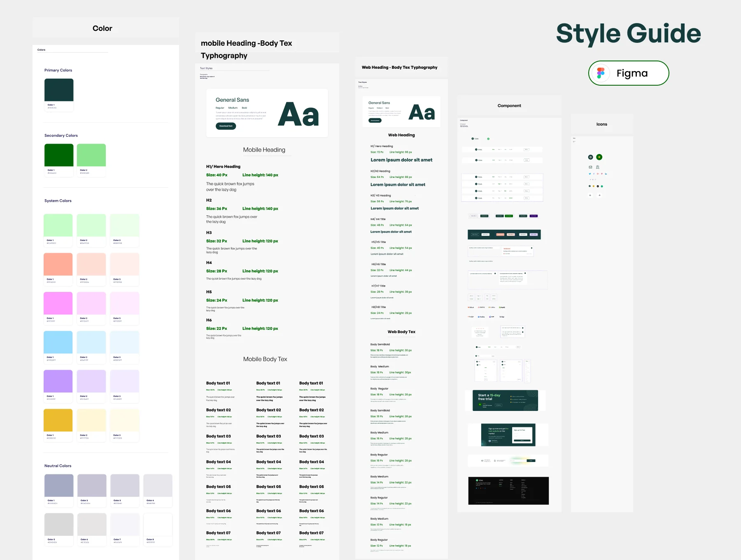Screen dimensions: 741x560
Task: Click the LinkedIn icon in Icons panel
Action: 606,174
